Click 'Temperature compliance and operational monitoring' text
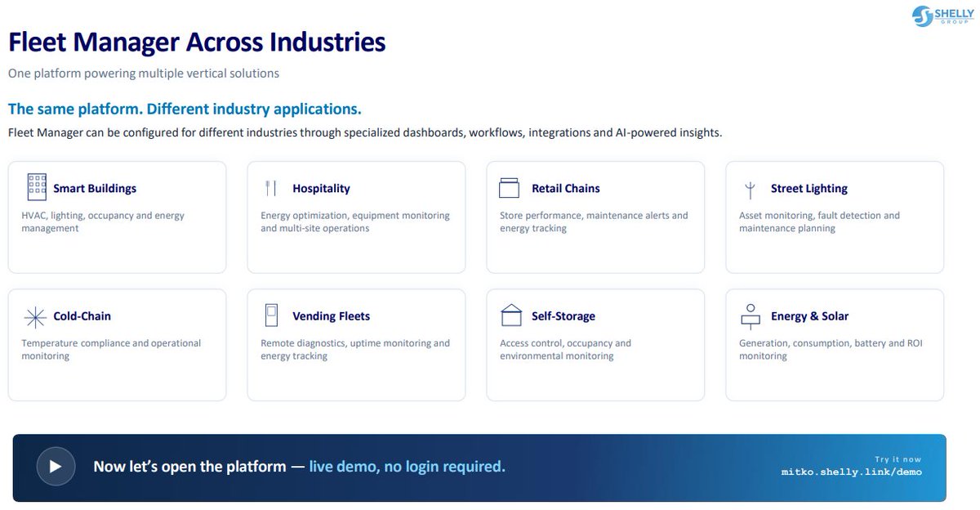The height and width of the screenshot is (510, 980). coord(111,349)
